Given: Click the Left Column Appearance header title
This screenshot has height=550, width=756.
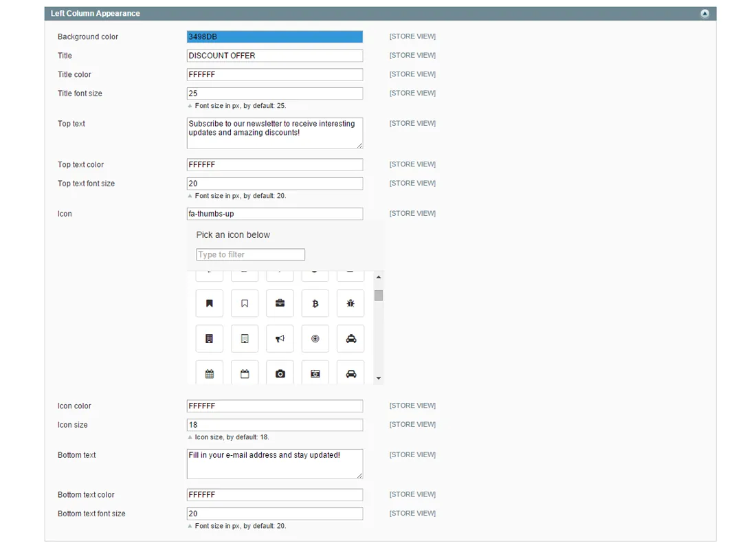Looking at the screenshot, I should tap(96, 14).
